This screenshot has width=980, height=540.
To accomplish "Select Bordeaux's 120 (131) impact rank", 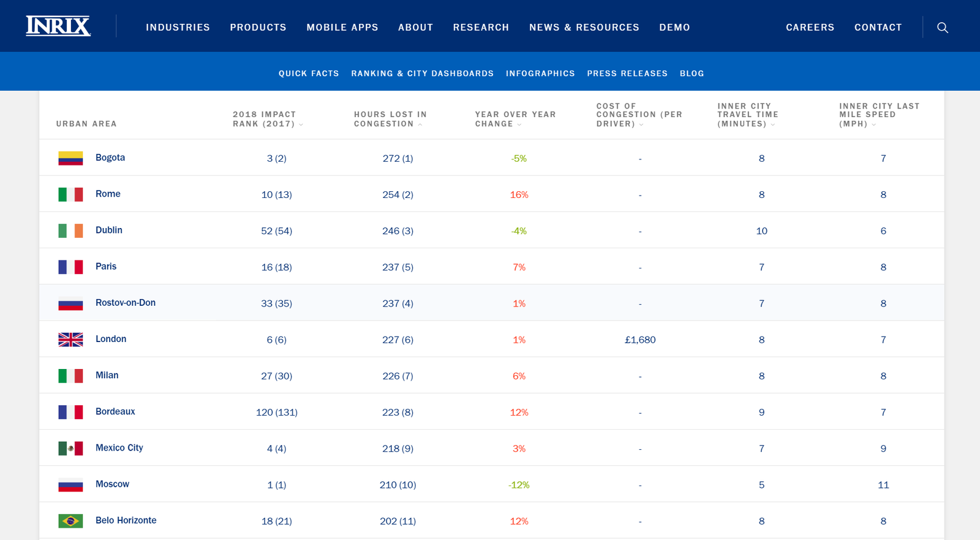I will [277, 413].
